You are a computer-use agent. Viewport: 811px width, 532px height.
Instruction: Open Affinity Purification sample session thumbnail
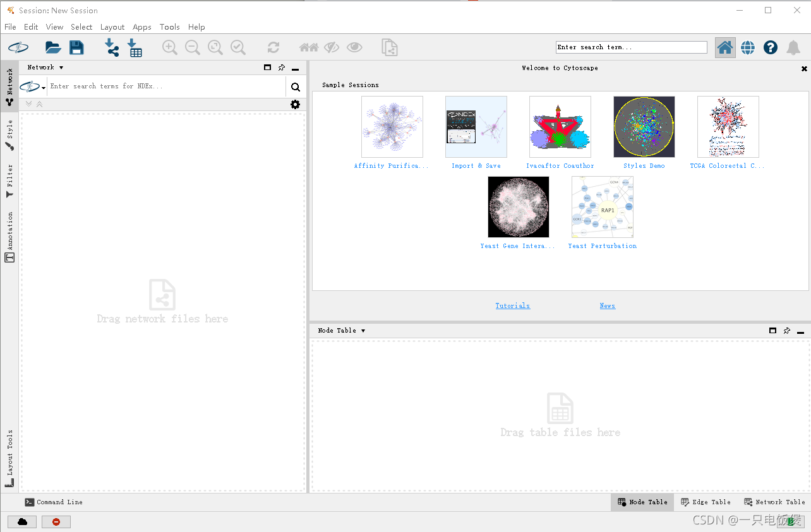pyautogui.click(x=392, y=127)
